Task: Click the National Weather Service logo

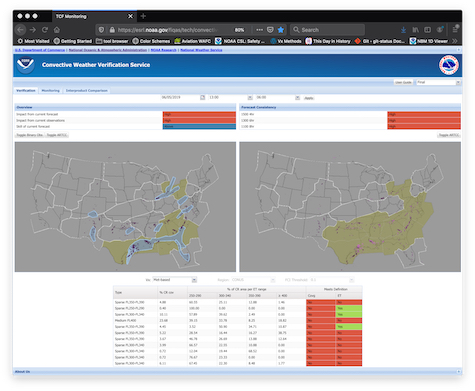Action: tap(448, 65)
